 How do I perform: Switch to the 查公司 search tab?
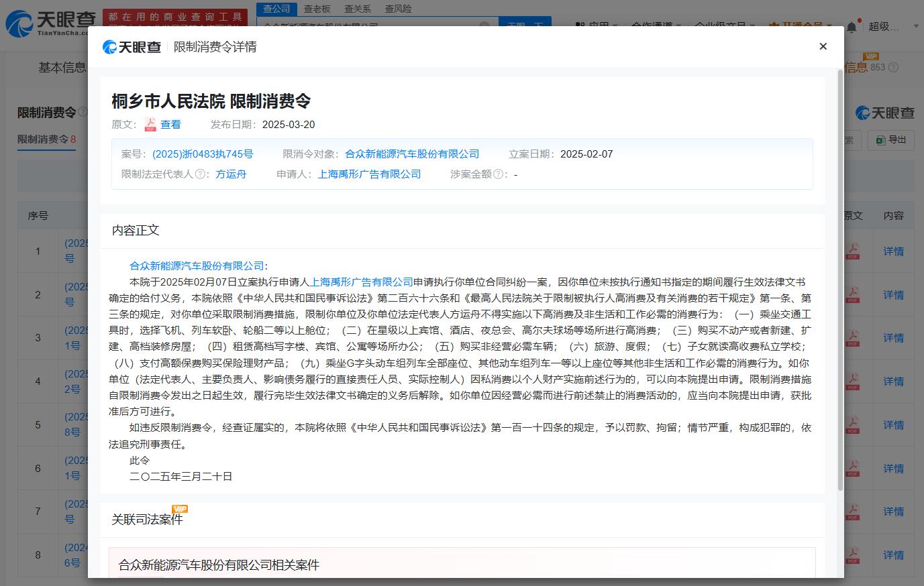pos(276,9)
